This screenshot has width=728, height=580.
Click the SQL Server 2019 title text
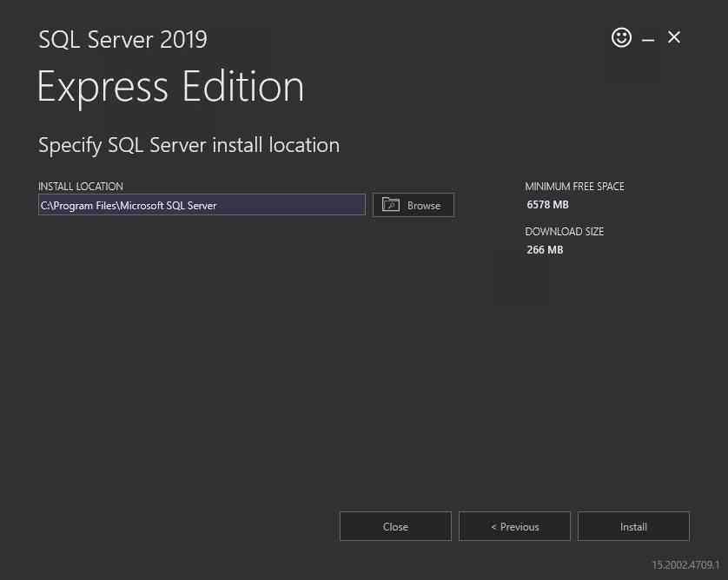coord(122,39)
